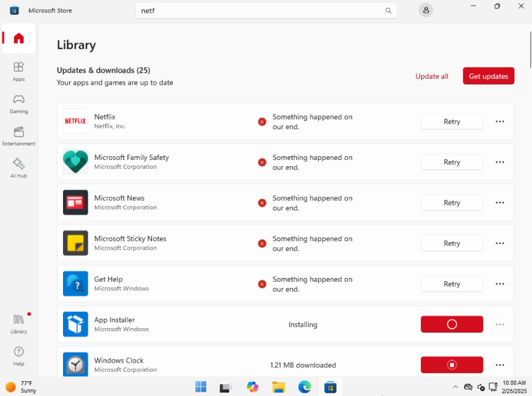Open the Entertainment section
Viewport: 532px width, 396px height.
pyautogui.click(x=19, y=136)
